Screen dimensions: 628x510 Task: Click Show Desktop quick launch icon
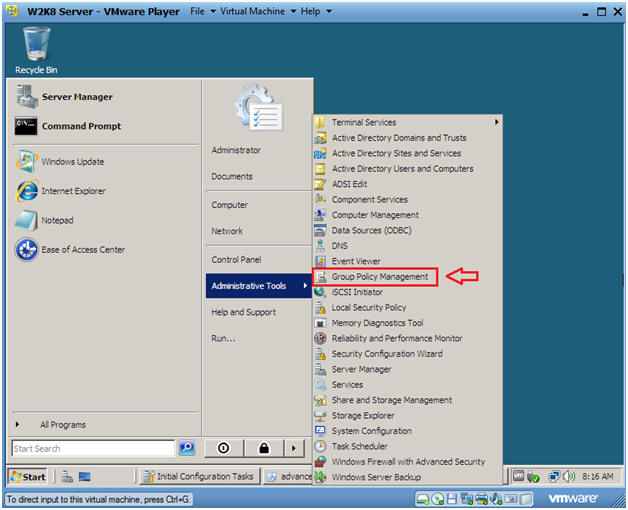85,476
